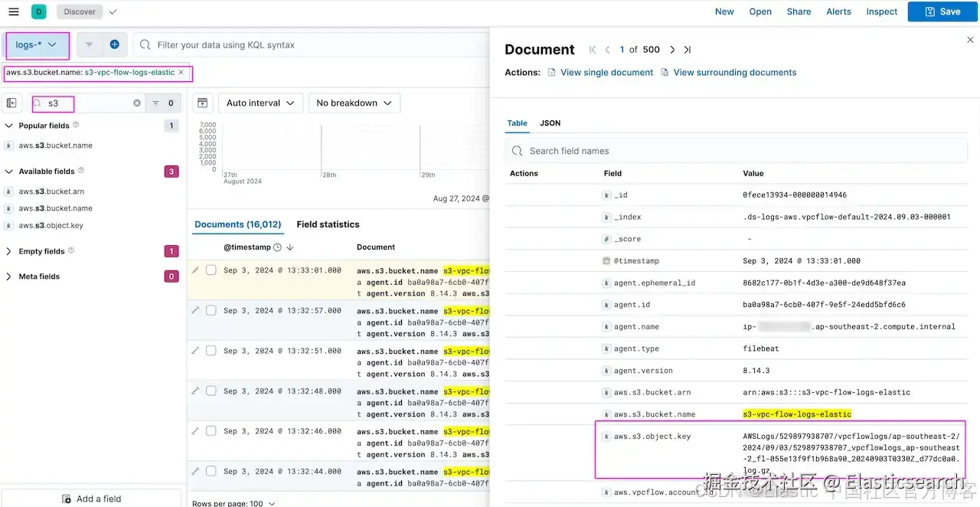The height and width of the screenshot is (507, 980).
Task: Select the 13:33:01 row checkbox
Action: (x=211, y=270)
